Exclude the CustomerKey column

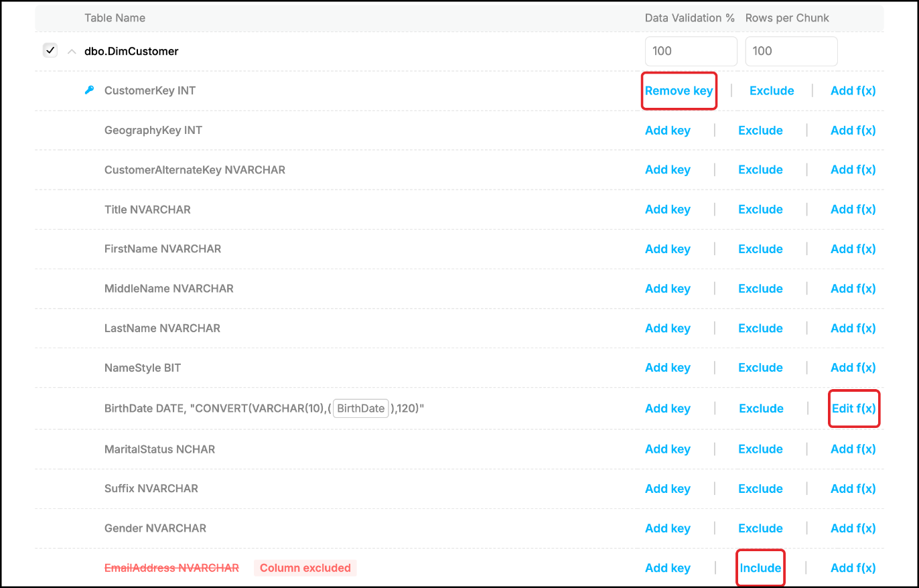tap(772, 91)
